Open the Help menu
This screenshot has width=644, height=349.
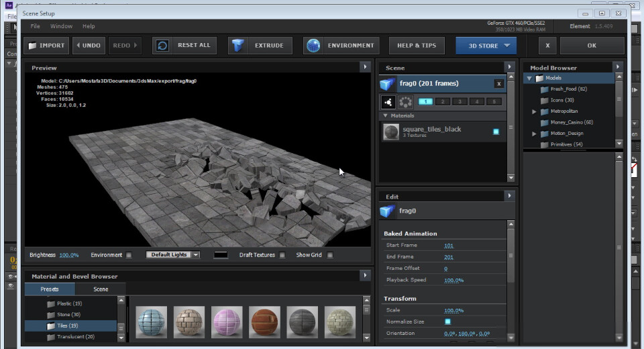[89, 26]
